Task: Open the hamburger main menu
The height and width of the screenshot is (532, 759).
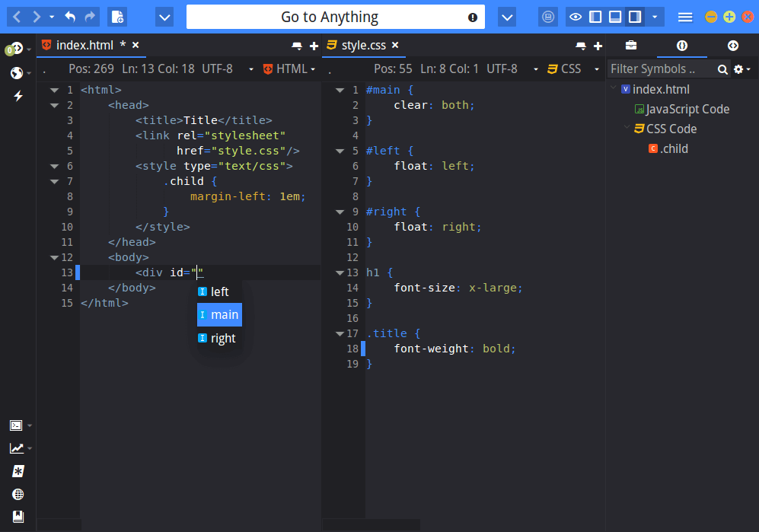Action: [685, 18]
